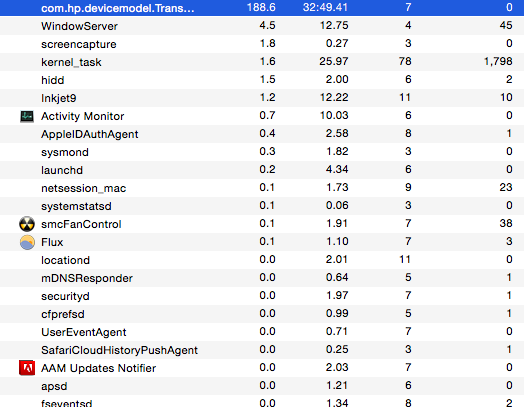524x407 pixels.
Task: Click the Activity Monitor app icon
Action: coord(27,116)
